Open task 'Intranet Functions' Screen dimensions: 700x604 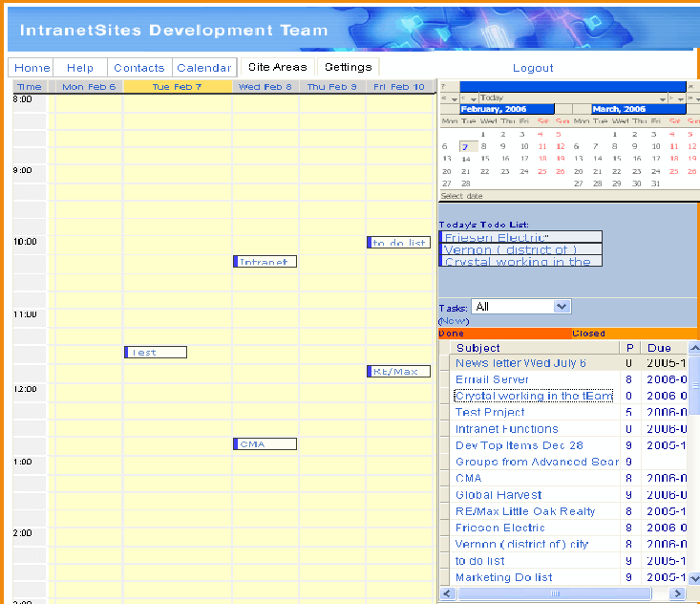[x=507, y=429]
